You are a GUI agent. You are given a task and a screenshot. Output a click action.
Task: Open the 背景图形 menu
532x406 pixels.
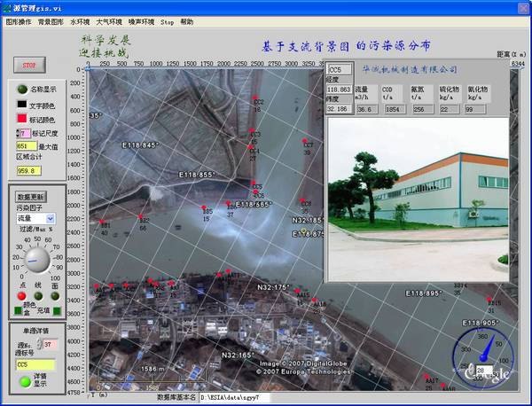pos(51,22)
